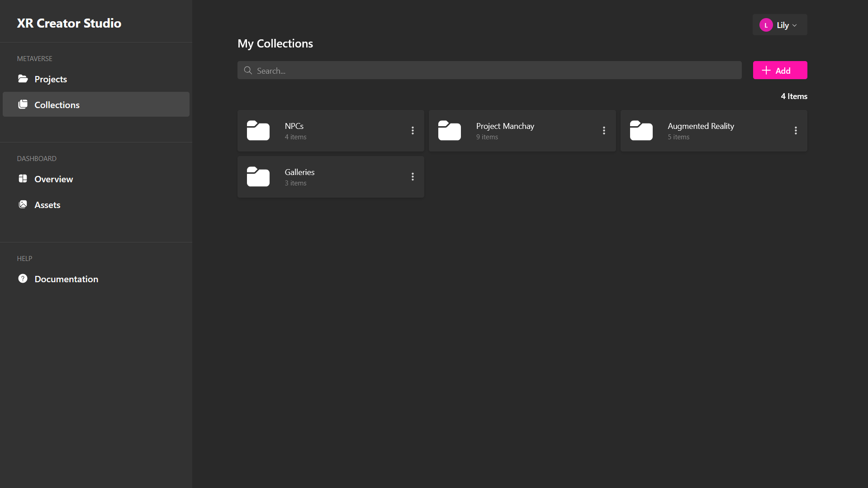
Task: Open three-dot menu for Project Manchay
Action: [x=604, y=131]
